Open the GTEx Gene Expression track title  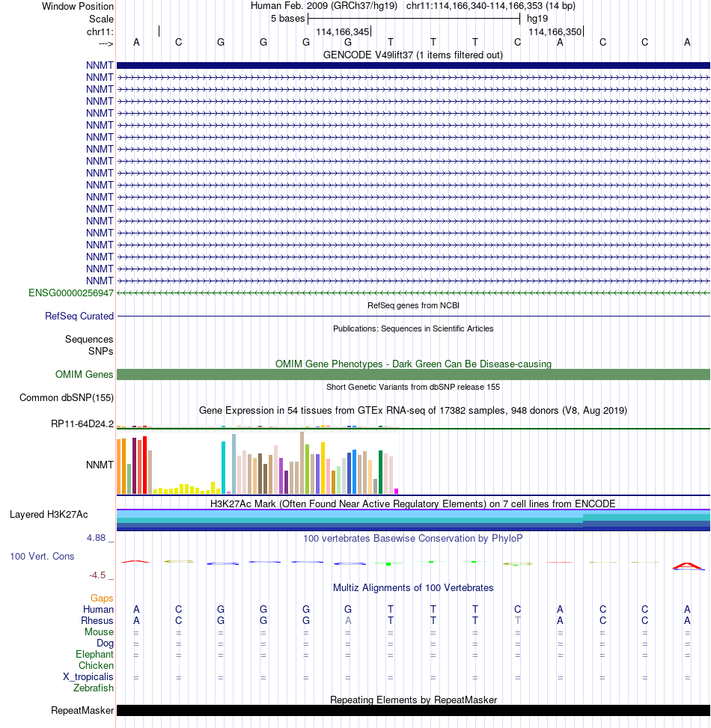413,411
